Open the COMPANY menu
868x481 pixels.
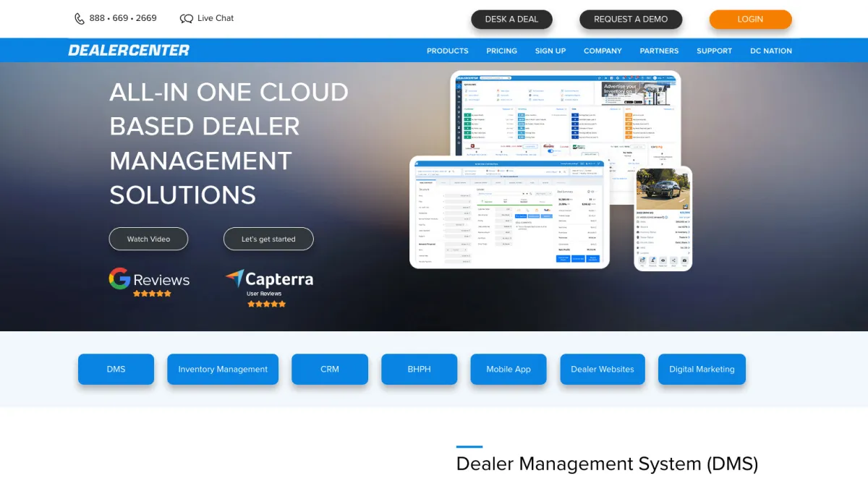(603, 51)
